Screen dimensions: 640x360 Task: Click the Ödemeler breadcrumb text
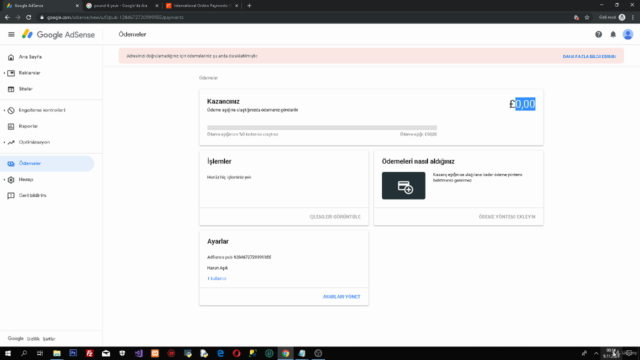[x=208, y=78]
